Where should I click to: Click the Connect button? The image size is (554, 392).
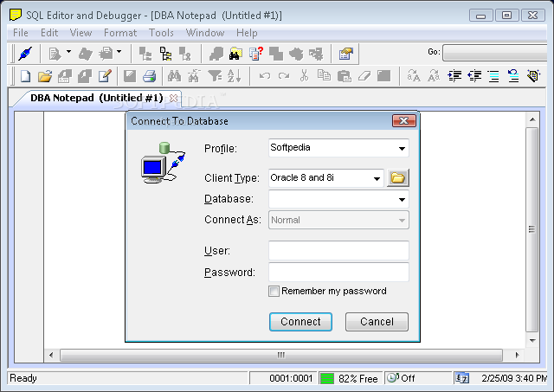click(300, 322)
